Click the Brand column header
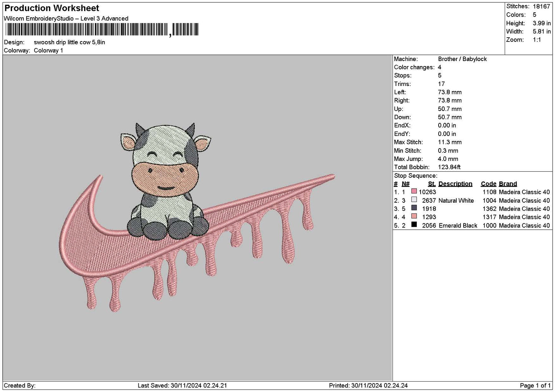Viewport: 555px width, 392px height. (508, 184)
